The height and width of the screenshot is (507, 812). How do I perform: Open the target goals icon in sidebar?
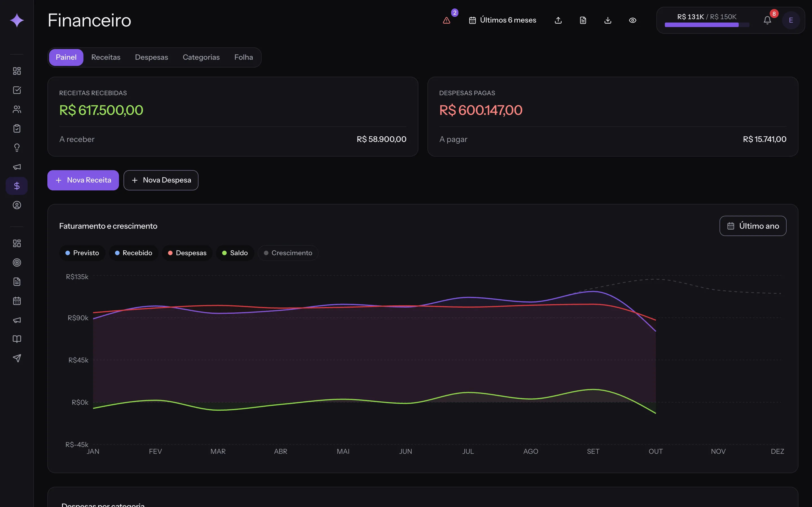(x=17, y=263)
